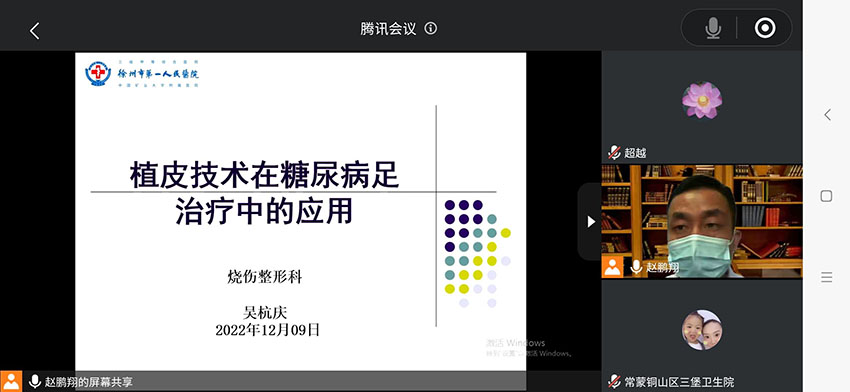Select the 常蒙铜山区三堡卫生院 participant avatar
850x392 pixels.
click(x=702, y=330)
